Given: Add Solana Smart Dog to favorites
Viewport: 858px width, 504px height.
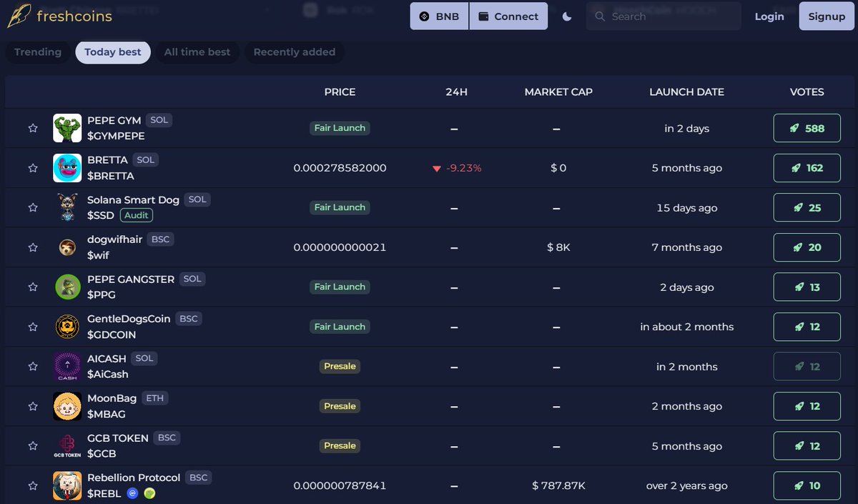Looking at the screenshot, I should (x=33, y=208).
